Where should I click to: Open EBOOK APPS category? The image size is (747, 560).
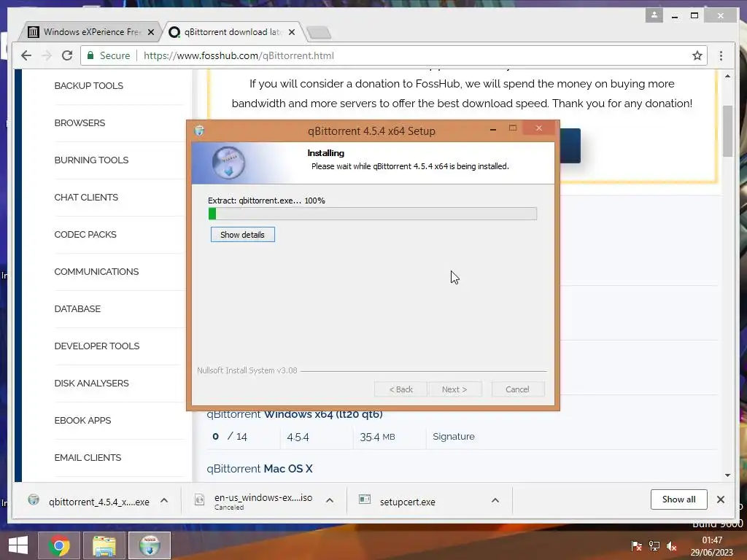tap(83, 420)
